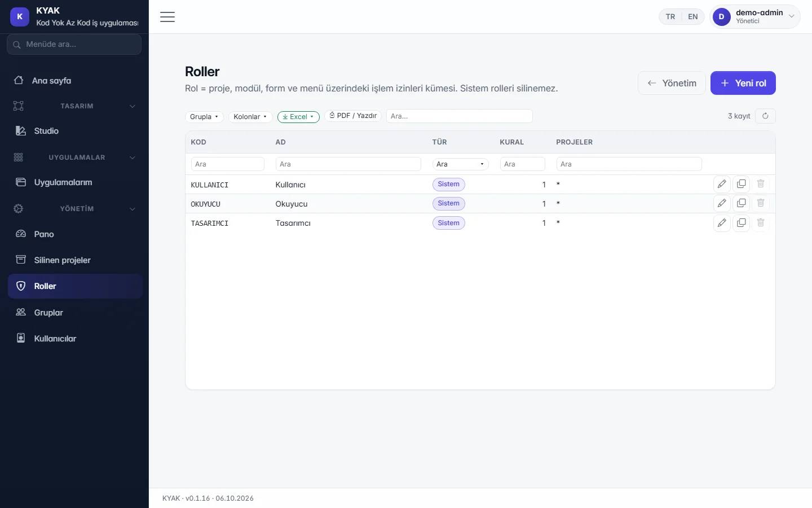
Task: Open the Tür filter dropdown
Action: coord(461,164)
